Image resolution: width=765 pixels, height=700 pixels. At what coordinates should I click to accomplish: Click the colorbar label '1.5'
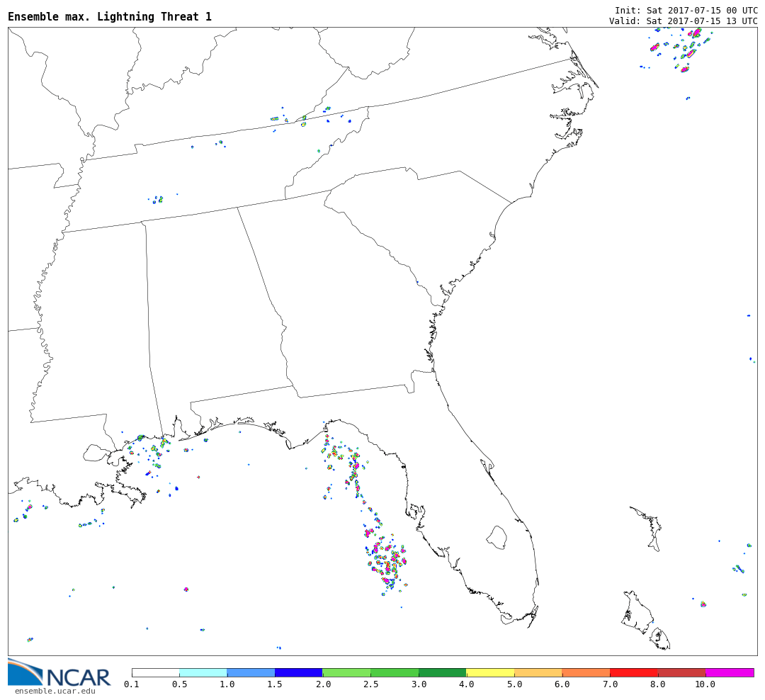click(x=275, y=684)
